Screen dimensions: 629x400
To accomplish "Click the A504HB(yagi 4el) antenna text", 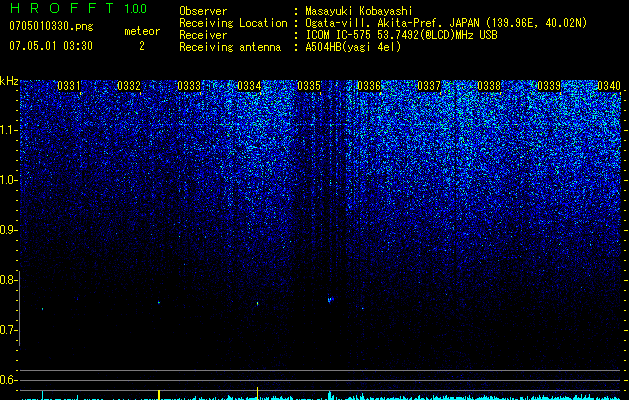I will [x=353, y=47].
